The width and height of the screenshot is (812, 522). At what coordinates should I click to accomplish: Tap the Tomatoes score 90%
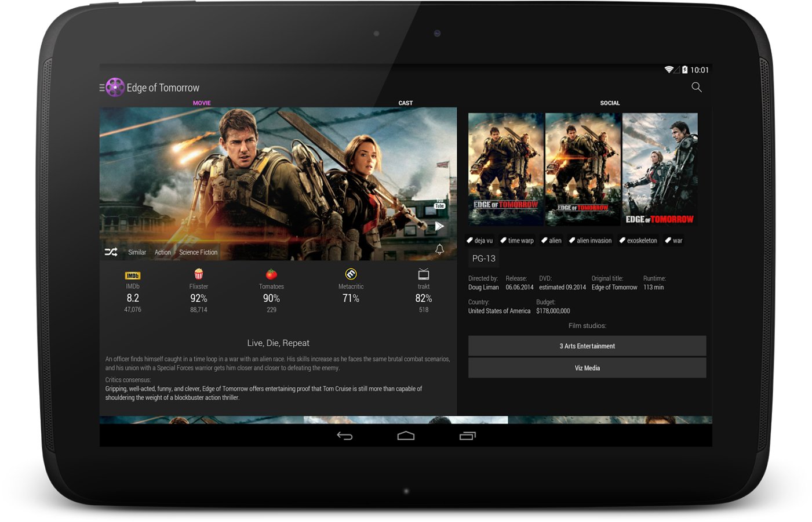pos(271,298)
